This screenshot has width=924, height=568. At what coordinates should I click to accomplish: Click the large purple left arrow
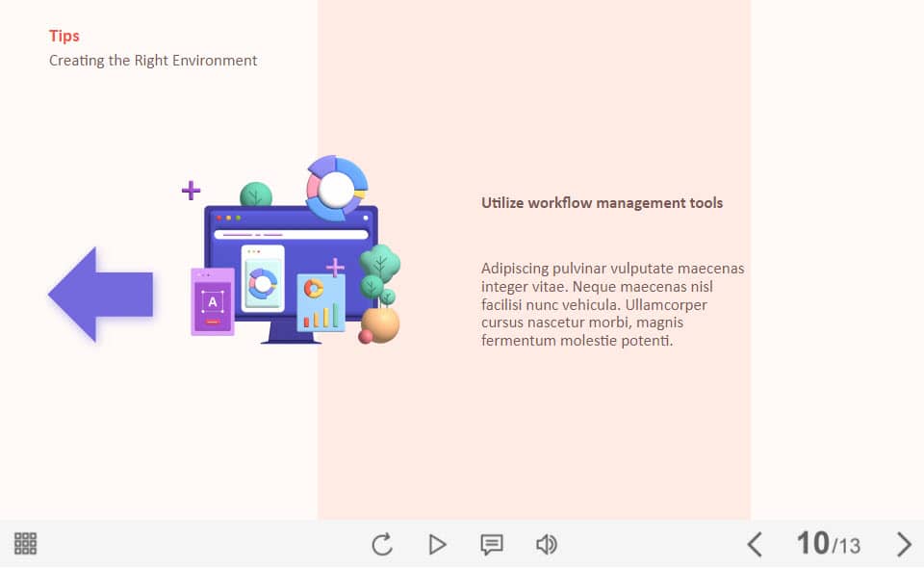100,295
